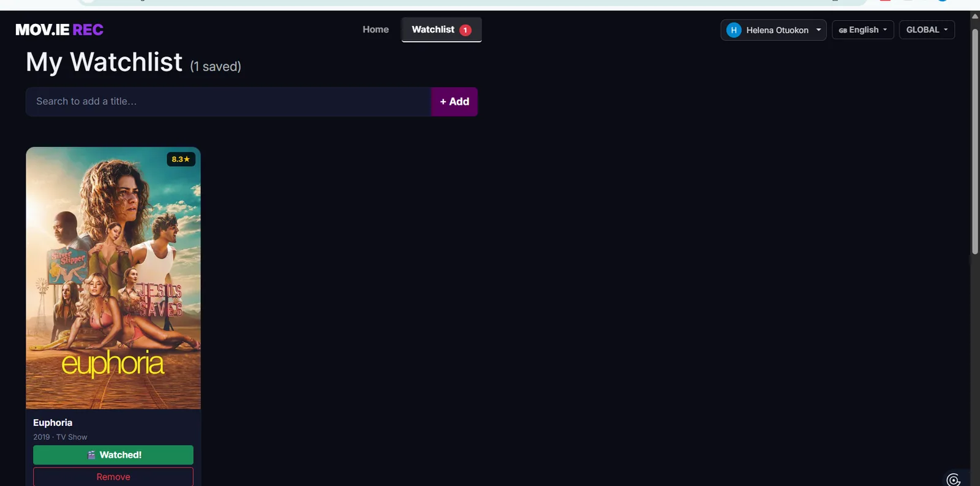Click the page's vertical scrollbar
Image resolution: width=980 pixels, height=486 pixels.
pyautogui.click(x=975, y=141)
